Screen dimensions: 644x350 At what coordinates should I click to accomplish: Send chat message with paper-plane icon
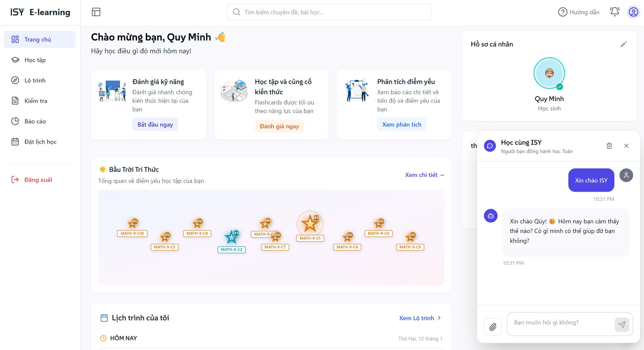pyautogui.click(x=622, y=324)
